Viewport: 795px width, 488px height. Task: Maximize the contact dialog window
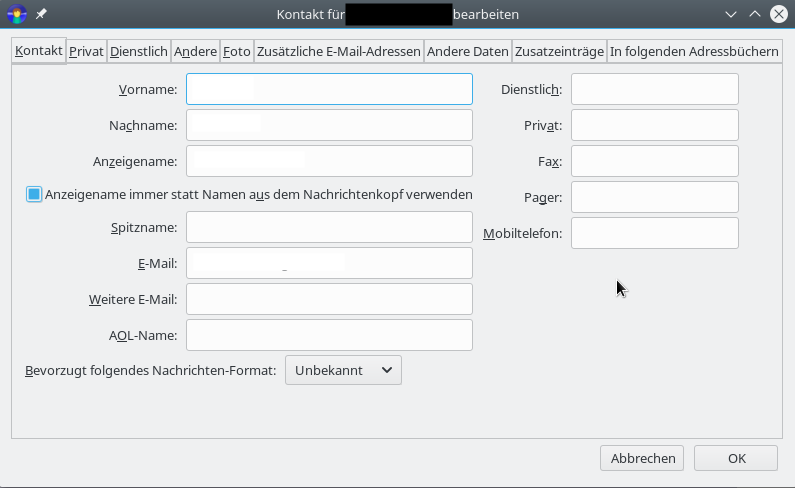pyautogui.click(x=756, y=15)
